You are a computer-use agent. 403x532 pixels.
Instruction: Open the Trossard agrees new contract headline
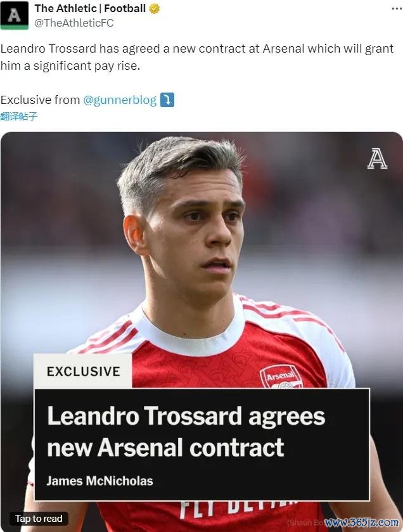click(x=186, y=432)
